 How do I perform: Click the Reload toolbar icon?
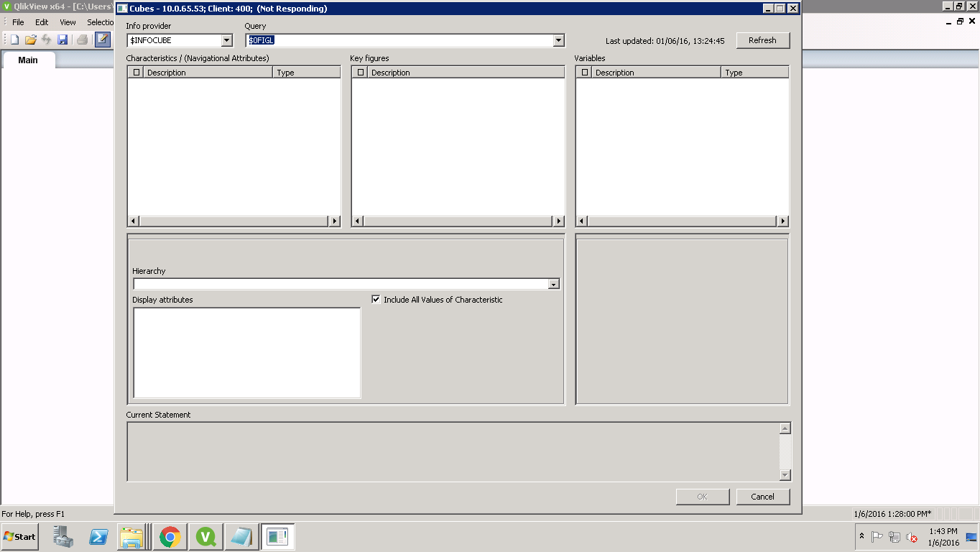pos(46,40)
